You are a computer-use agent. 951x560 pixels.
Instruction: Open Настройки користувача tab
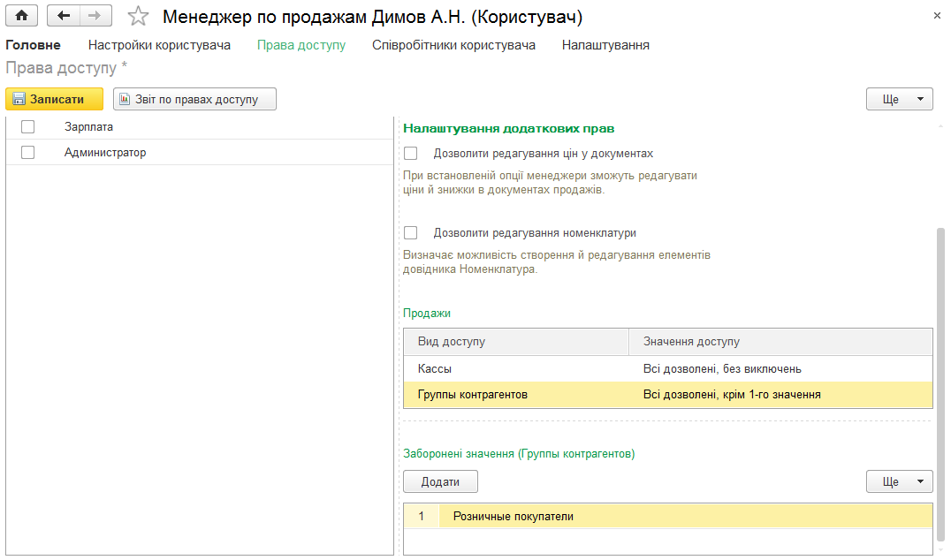point(159,45)
